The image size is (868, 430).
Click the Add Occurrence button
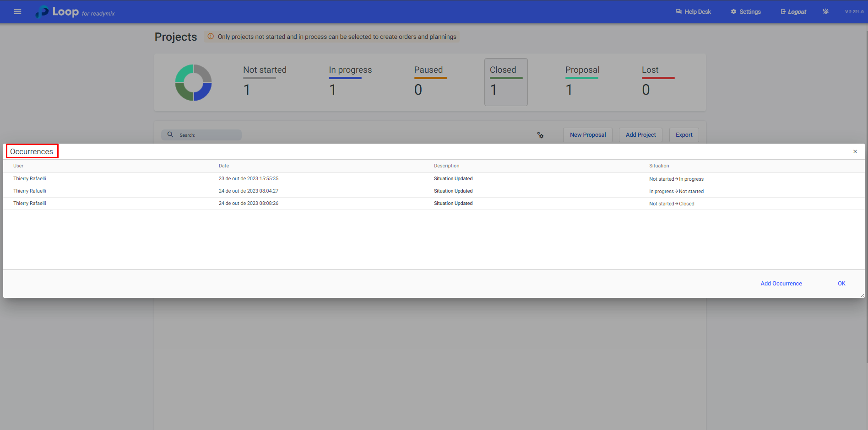click(x=781, y=284)
